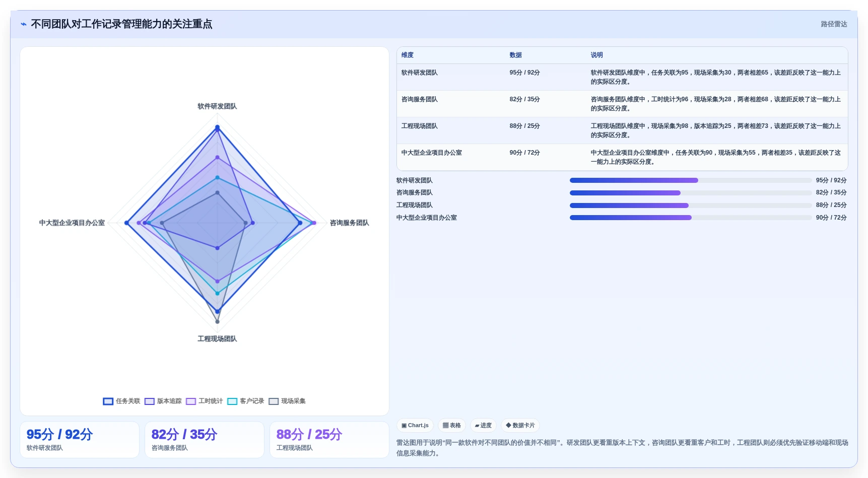This screenshot has height=478, width=868.
Task: Click the lightning icon beside the title
Action: tap(24, 24)
